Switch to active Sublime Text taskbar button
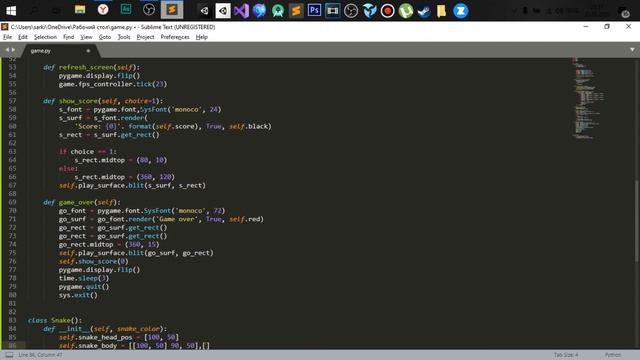Viewport: 640px width, 360px height. tap(172, 10)
